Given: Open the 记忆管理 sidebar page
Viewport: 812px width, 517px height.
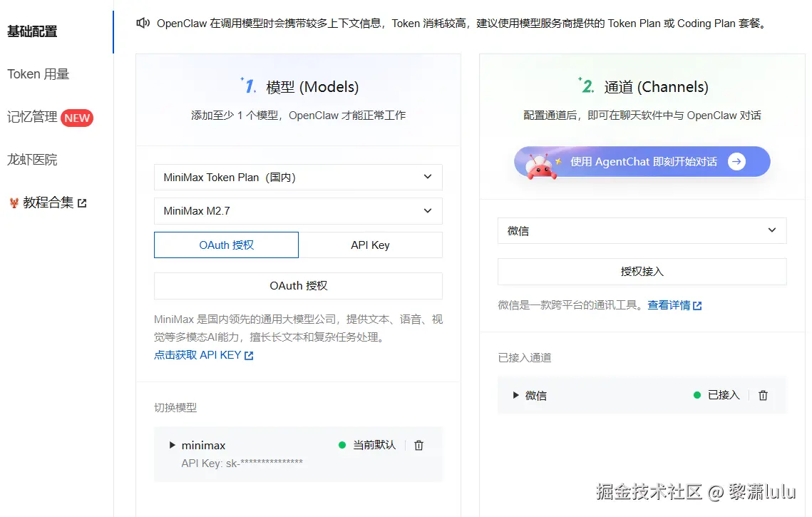Looking at the screenshot, I should pos(32,117).
